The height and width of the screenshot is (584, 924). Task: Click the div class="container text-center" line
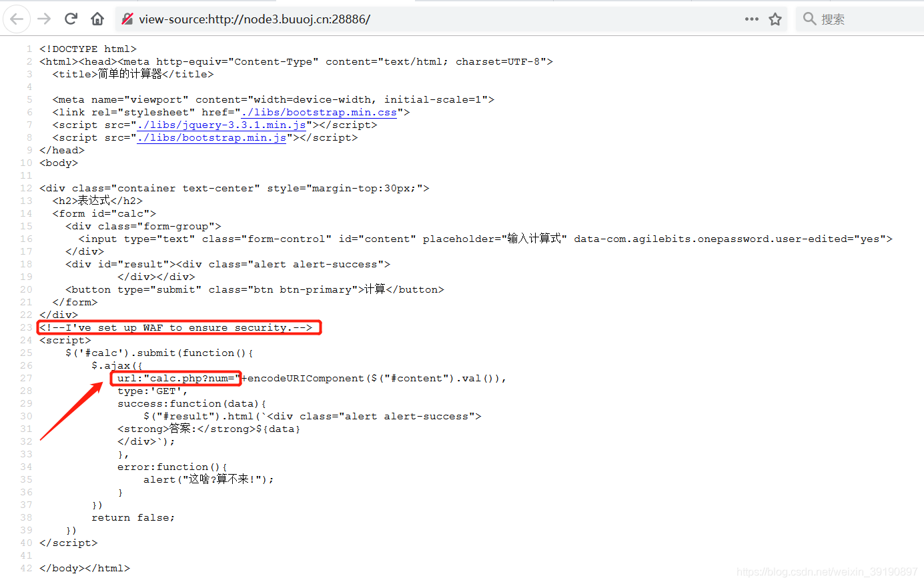(x=234, y=188)
